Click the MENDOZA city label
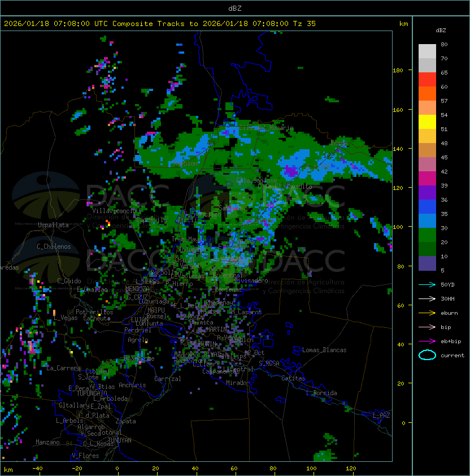 tap(137, 289)
